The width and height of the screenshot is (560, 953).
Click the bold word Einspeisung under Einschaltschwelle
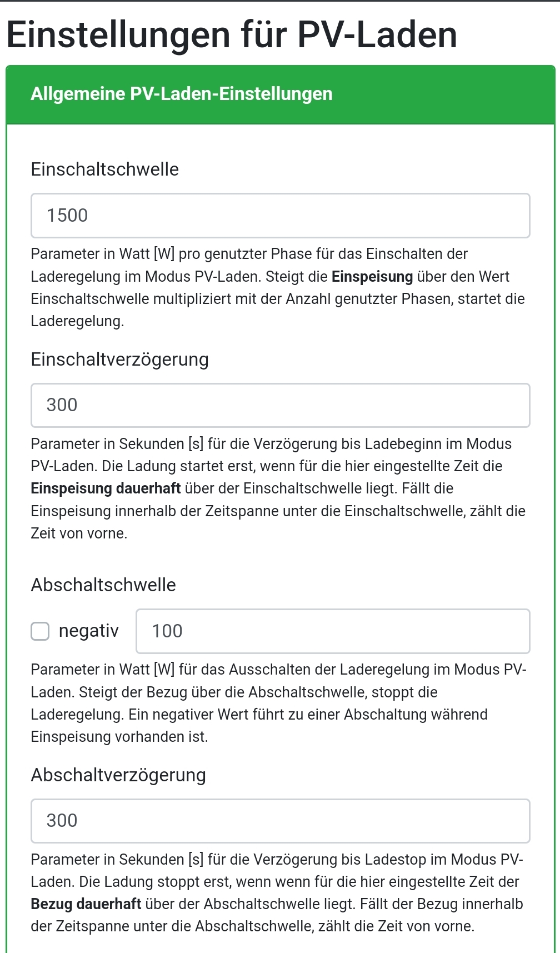click(372, 277)
